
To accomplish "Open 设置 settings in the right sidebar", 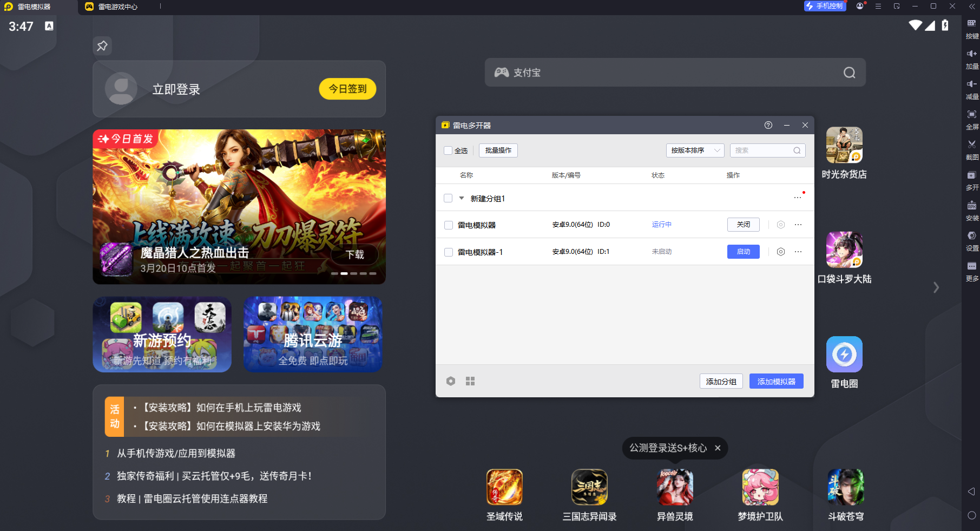I will pyautogui.click(x=972, y=236).
